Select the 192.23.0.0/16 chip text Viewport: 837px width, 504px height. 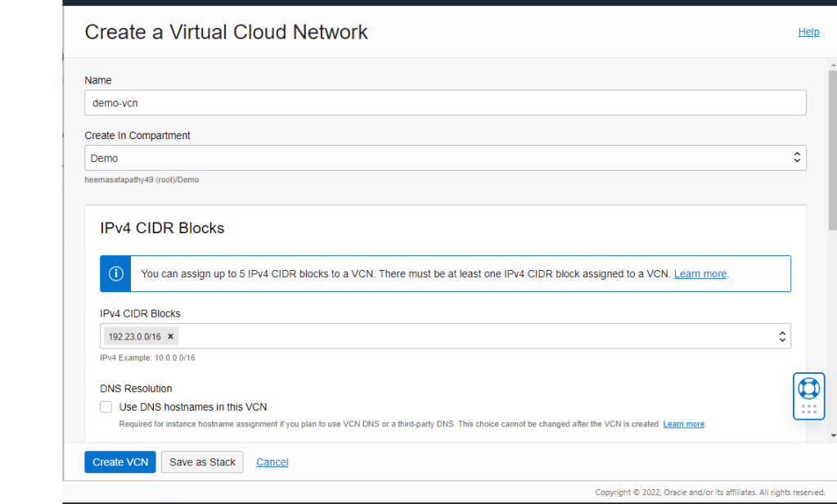134,336
